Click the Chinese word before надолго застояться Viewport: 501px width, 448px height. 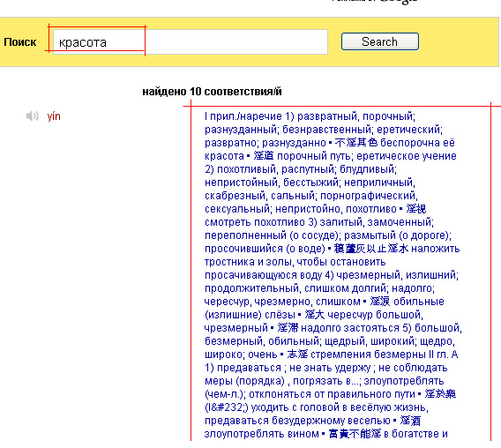[x=288, y=328]
